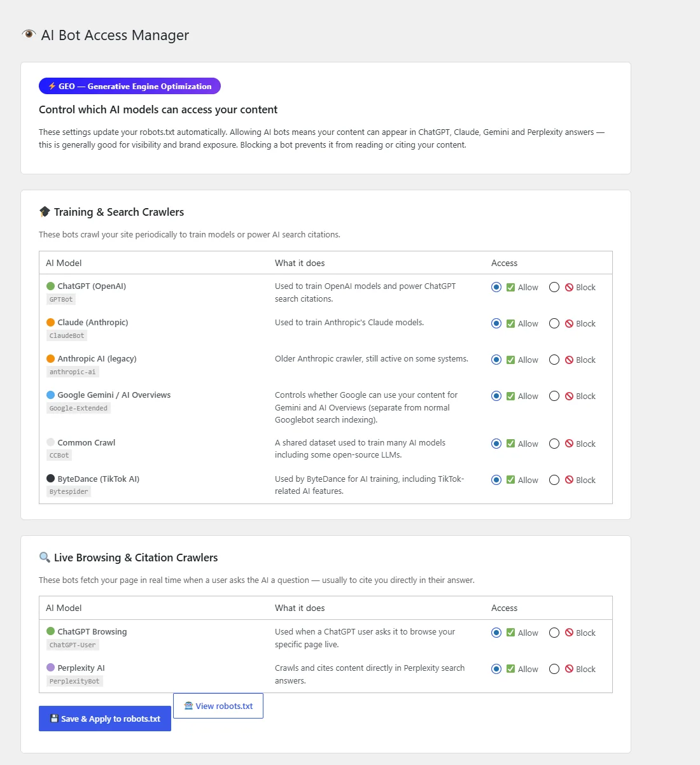Image resolution: width=700 pixels, height=765 pixels.
Task: Click green checkmark icon in Claude (Anthropic) row
Action: click(510, 324)
